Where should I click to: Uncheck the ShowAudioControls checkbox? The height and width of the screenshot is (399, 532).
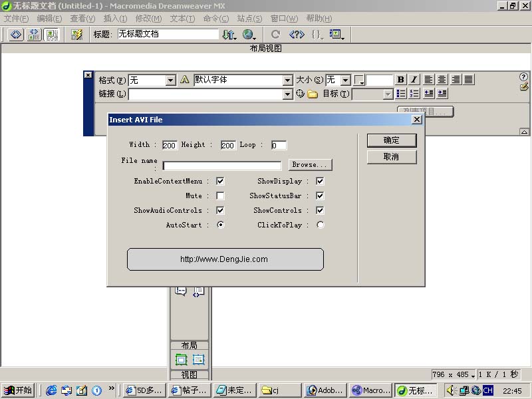tap(220, 210)
